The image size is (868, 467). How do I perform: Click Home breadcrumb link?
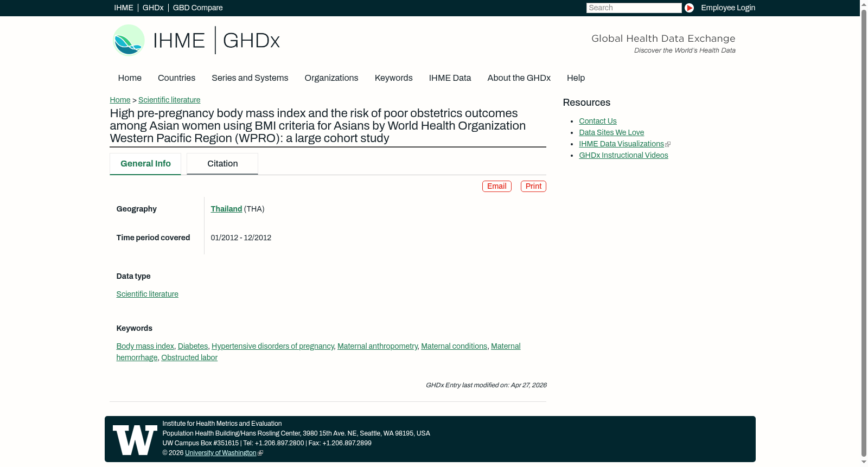[120, 100]
